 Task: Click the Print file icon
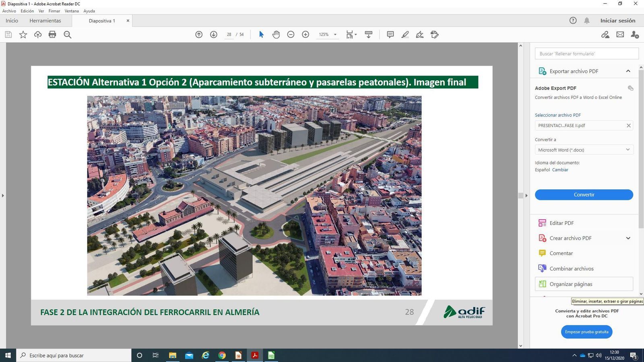click(x=52, y=35)
